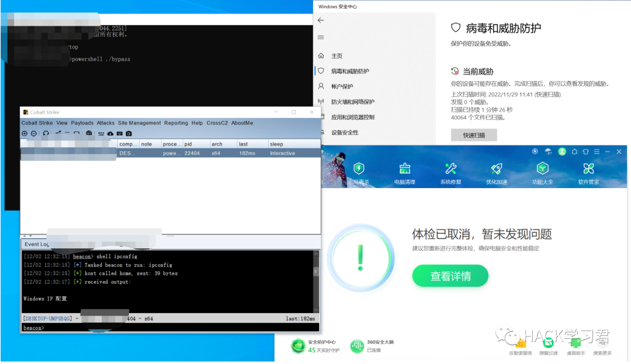
Task: Sort beacons by arch column header
Action: [x=223, y=144]
